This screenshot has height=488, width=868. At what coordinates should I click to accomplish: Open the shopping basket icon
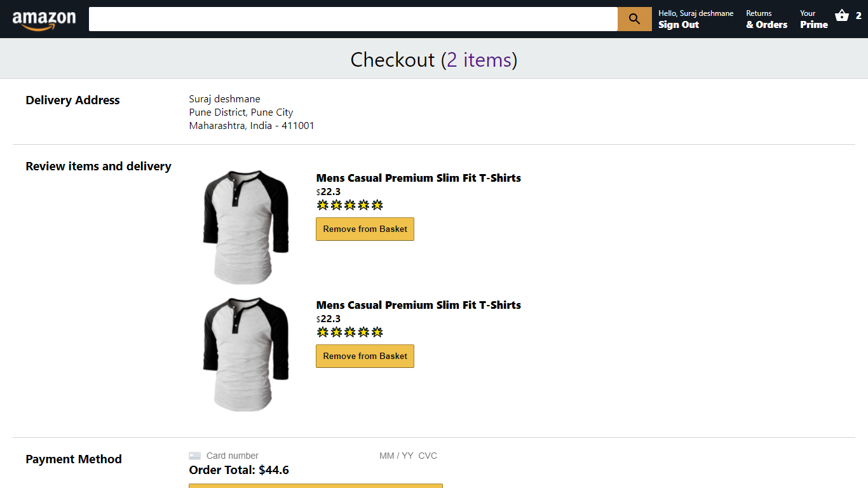point(842,16)
